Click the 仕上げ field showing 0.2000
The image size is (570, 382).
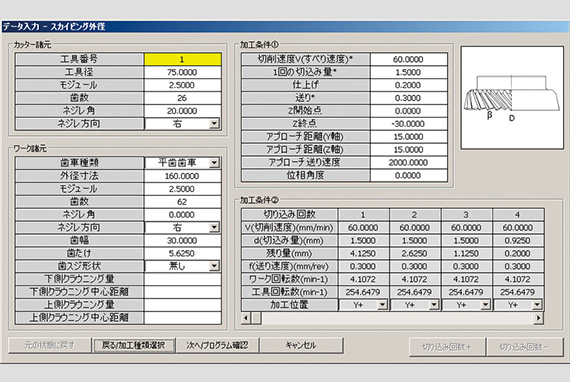tap(409, 85)
